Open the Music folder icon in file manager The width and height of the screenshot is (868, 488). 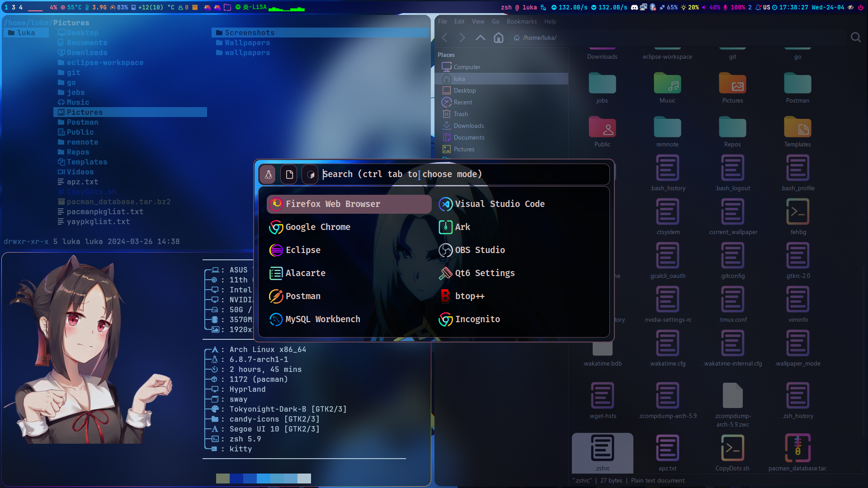pos(667,84)
